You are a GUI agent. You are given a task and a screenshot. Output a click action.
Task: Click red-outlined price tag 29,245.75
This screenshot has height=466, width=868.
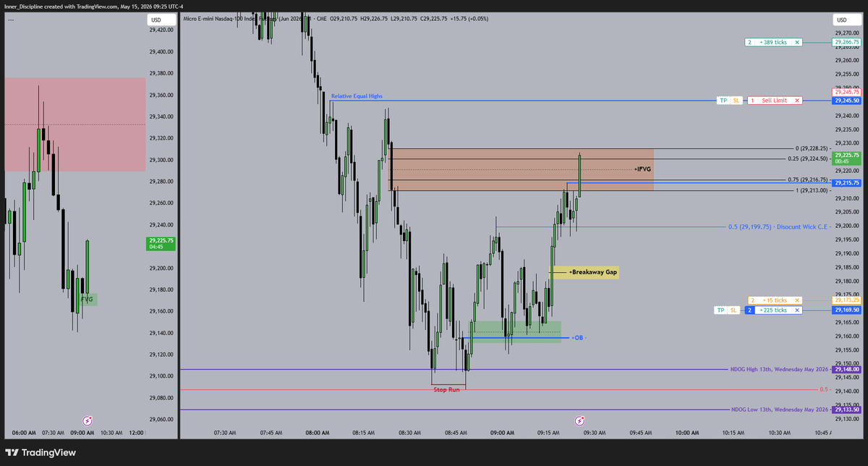click(846, 92)
